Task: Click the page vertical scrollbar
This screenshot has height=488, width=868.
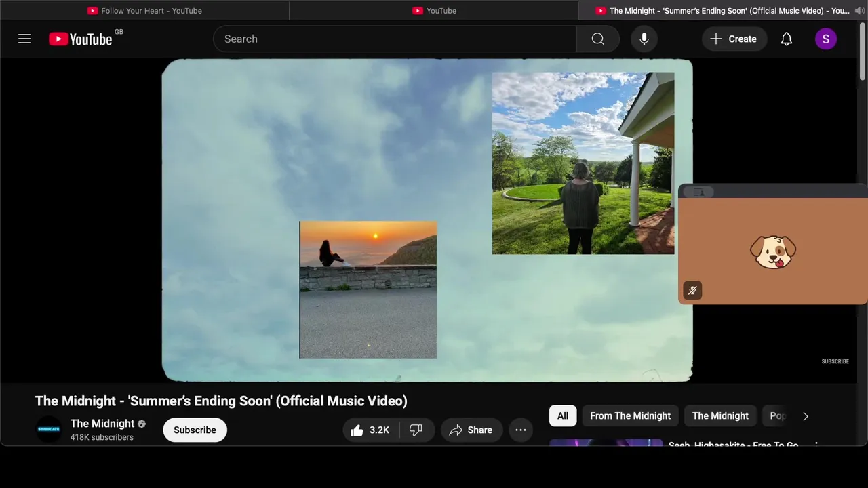Action: point(863,51)
